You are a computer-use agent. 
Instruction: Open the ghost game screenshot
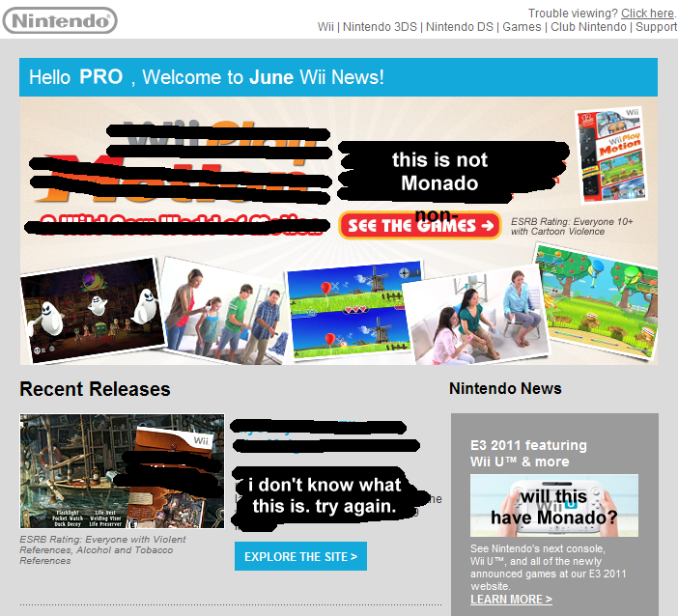pos(90,309)
